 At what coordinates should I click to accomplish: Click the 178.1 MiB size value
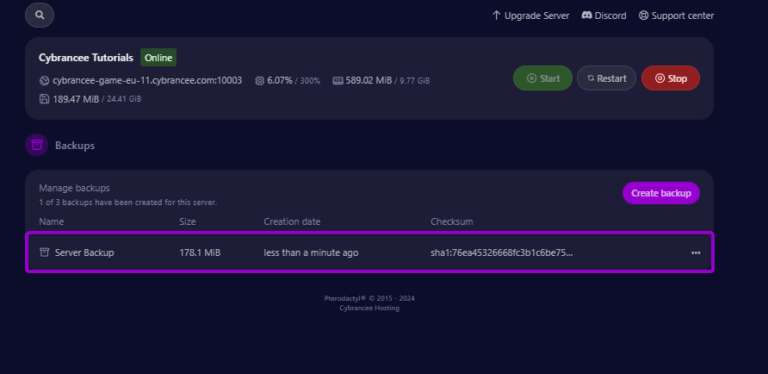pos(200,253)
